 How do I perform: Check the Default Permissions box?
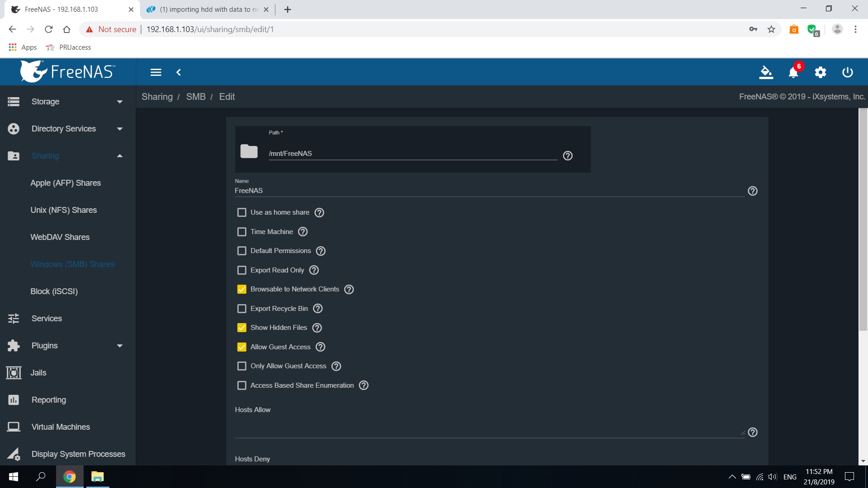pyautogui.click(x=242, y=251)
